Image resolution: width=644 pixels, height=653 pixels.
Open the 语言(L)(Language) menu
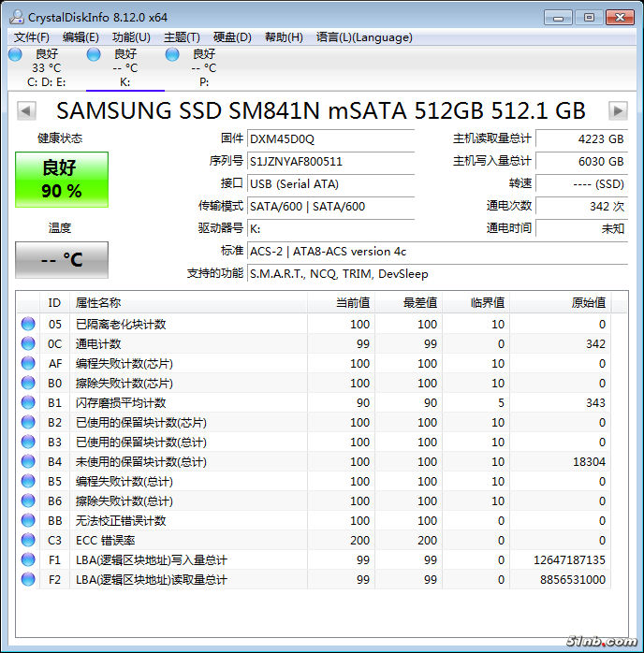click(x=364, y=37)
